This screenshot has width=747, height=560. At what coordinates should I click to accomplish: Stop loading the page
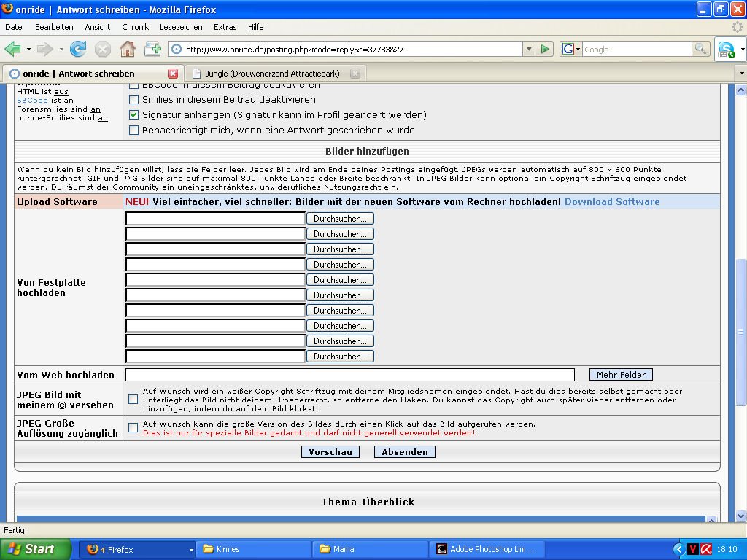click(x=102, y=49)
